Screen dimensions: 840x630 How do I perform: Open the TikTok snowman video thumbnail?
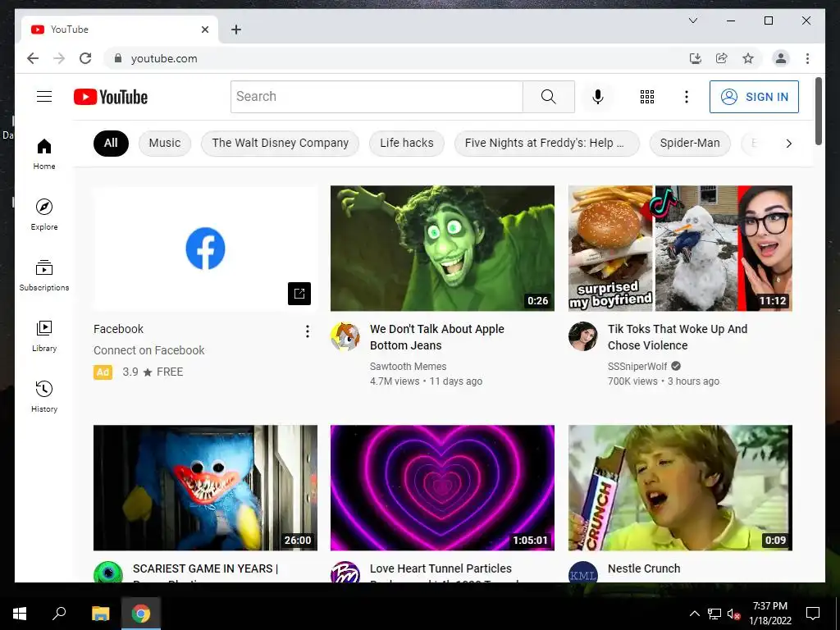(x=680, y=248)
